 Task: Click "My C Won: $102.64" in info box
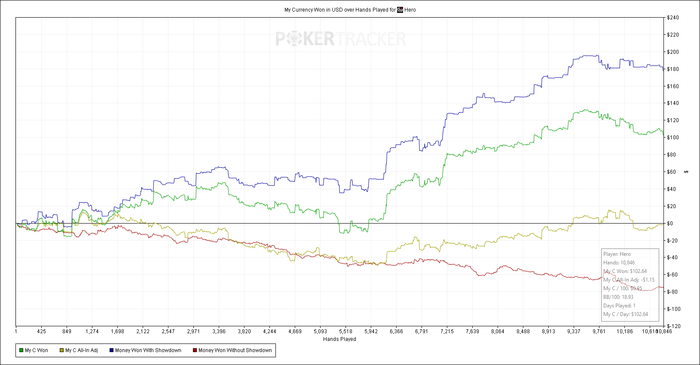625,271
